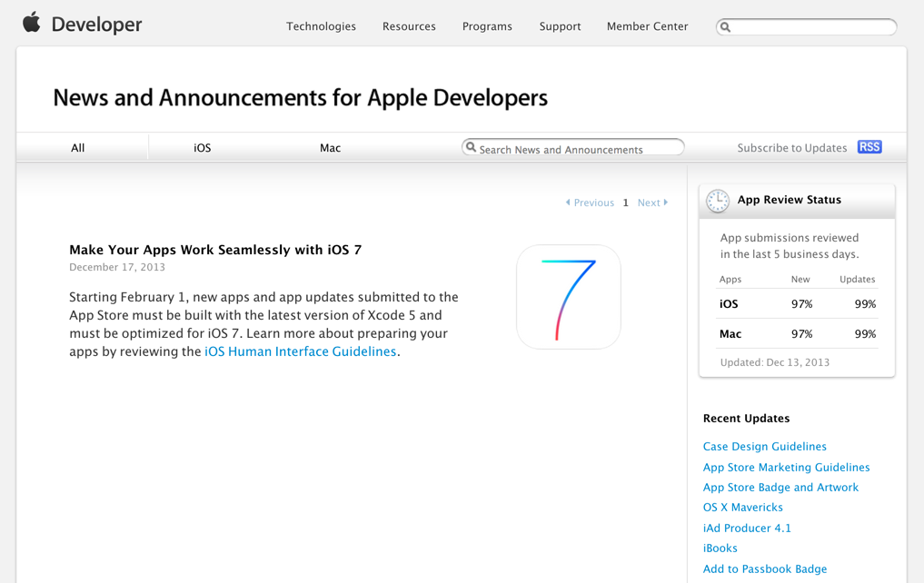Click the News and Announcements page heading
The height and width of the screenshot is (583, 924).
click(301, 98)
